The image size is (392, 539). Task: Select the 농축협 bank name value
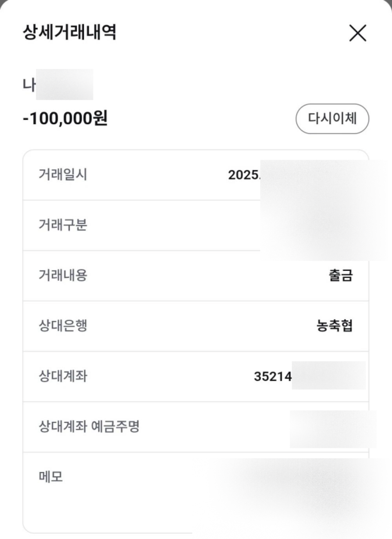(334, 326)
